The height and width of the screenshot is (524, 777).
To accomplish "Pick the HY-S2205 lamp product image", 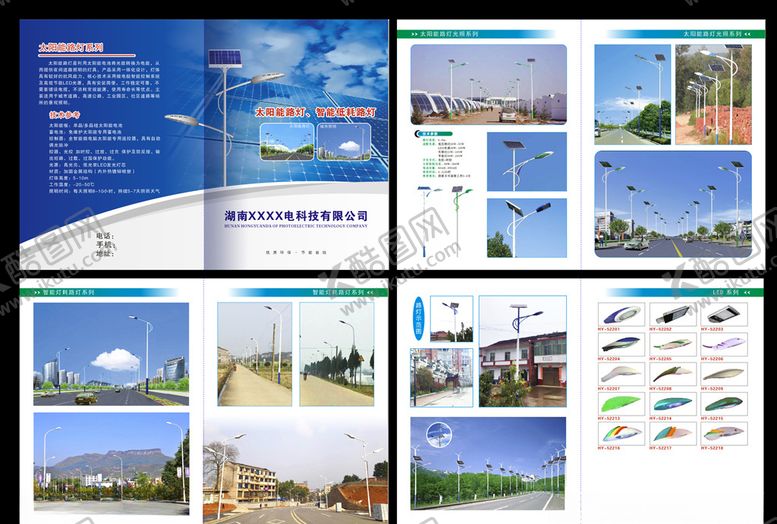I will [x=671, y=344].
